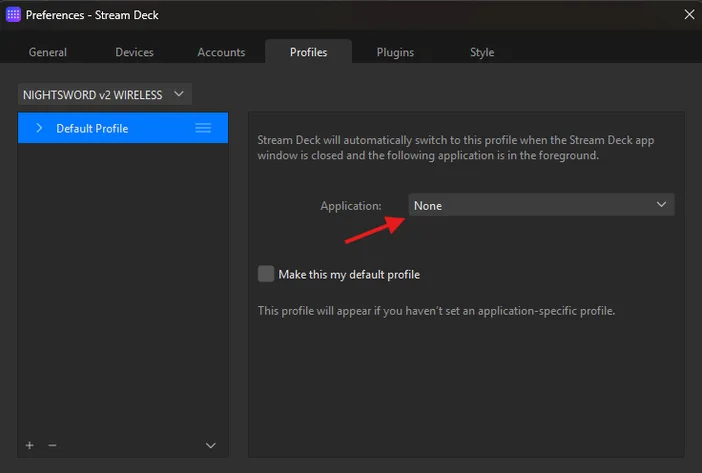
Task: Open the Accounts tab
Action: tap(221, 52)
